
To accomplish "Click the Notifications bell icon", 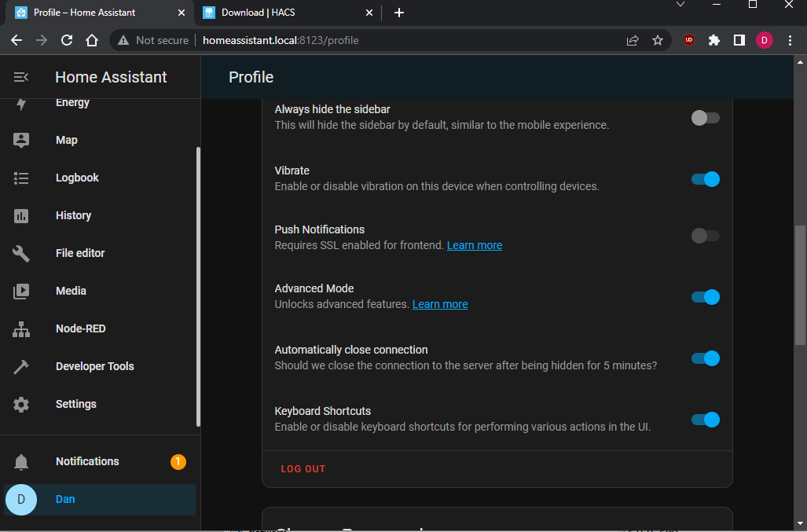I will (21, 462).
